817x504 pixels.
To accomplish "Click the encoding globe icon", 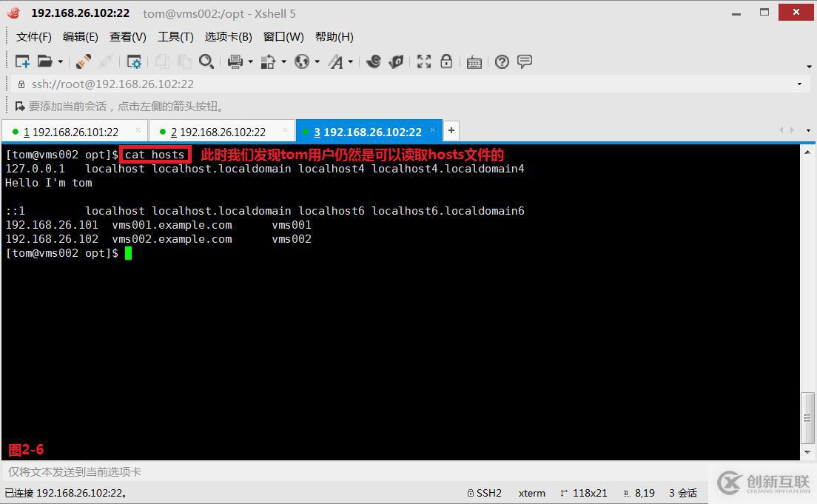I will click(302, 61).
